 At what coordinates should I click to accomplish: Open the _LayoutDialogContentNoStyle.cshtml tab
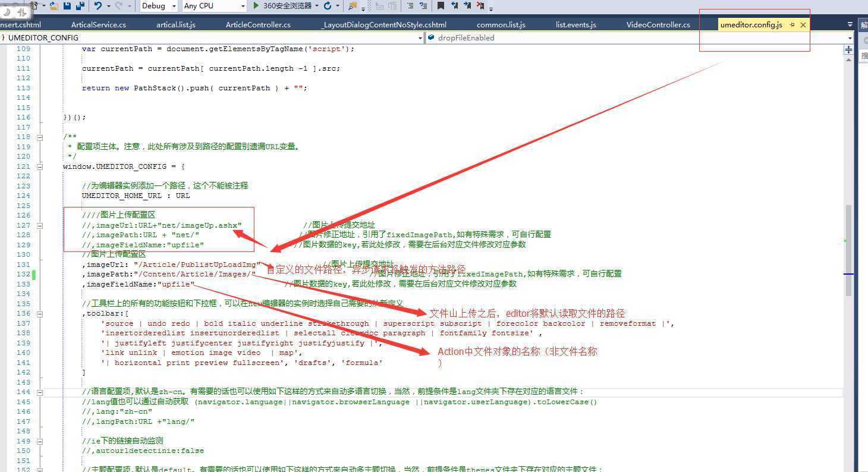coord(384,24)
